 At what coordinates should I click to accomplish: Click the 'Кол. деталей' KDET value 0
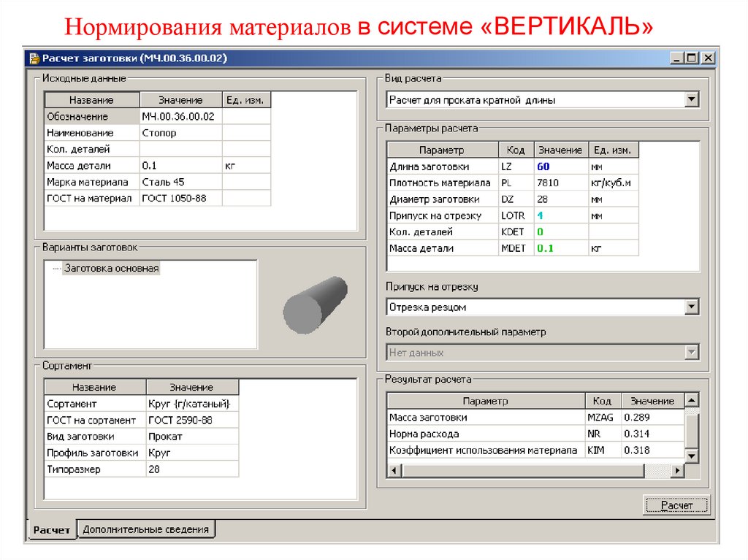pos(562,232)
